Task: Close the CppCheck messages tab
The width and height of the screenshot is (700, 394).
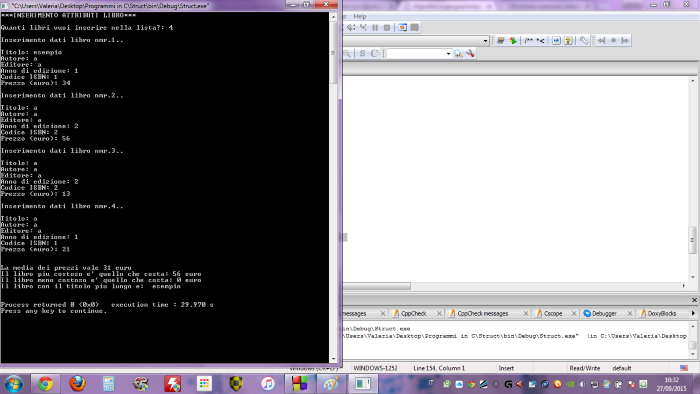Action: coord(525,314)
